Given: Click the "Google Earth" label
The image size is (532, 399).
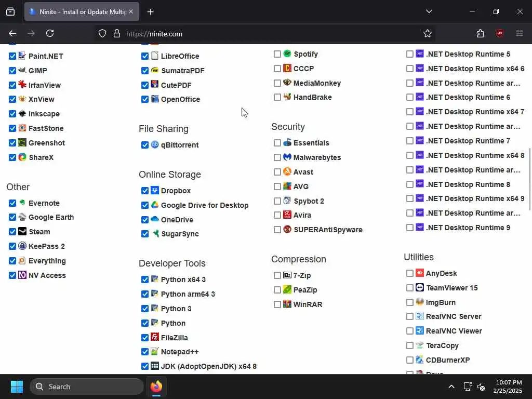Looking at the screenshot, I should [x=51, y=217].
